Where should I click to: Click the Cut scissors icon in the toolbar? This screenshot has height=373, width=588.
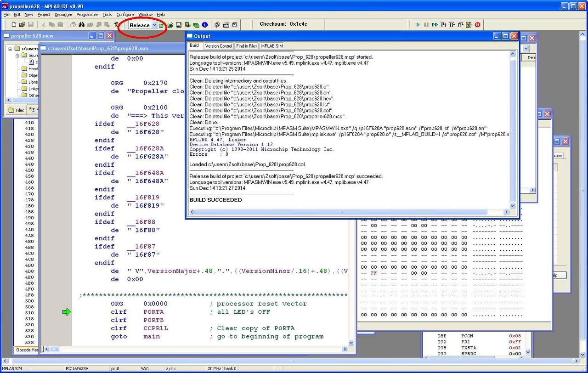click(44, 25)
